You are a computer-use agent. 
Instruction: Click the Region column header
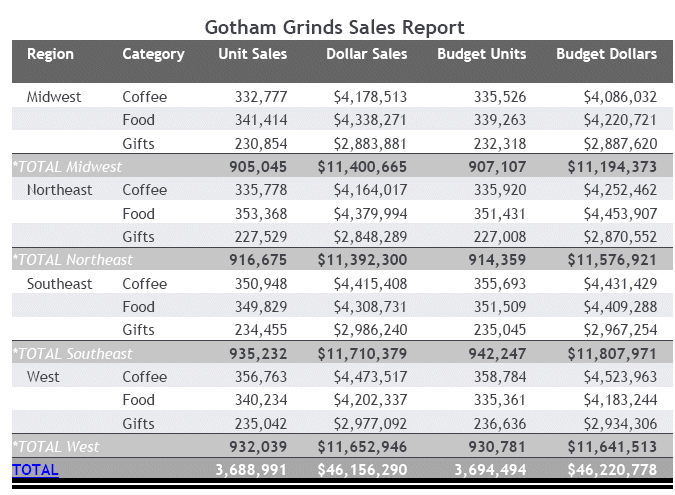pyautogui.click(x=50, y=54)
